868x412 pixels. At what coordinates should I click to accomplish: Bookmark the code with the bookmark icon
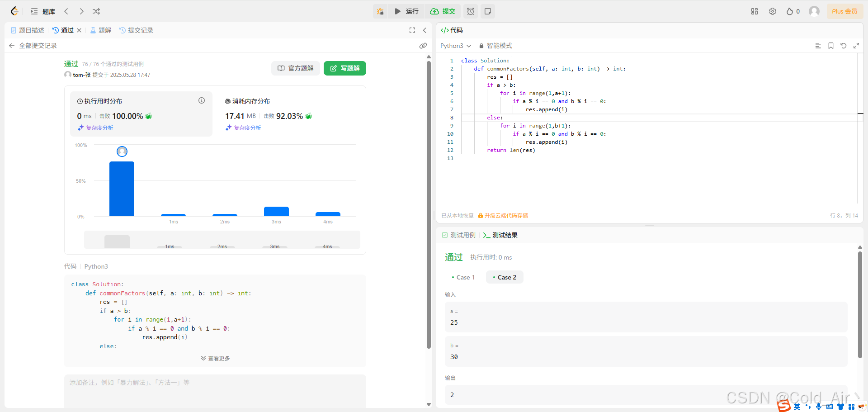coord(830,46)
